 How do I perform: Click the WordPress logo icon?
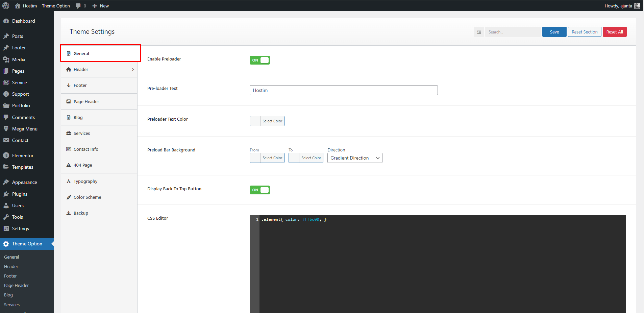click(x=6, y=6)
